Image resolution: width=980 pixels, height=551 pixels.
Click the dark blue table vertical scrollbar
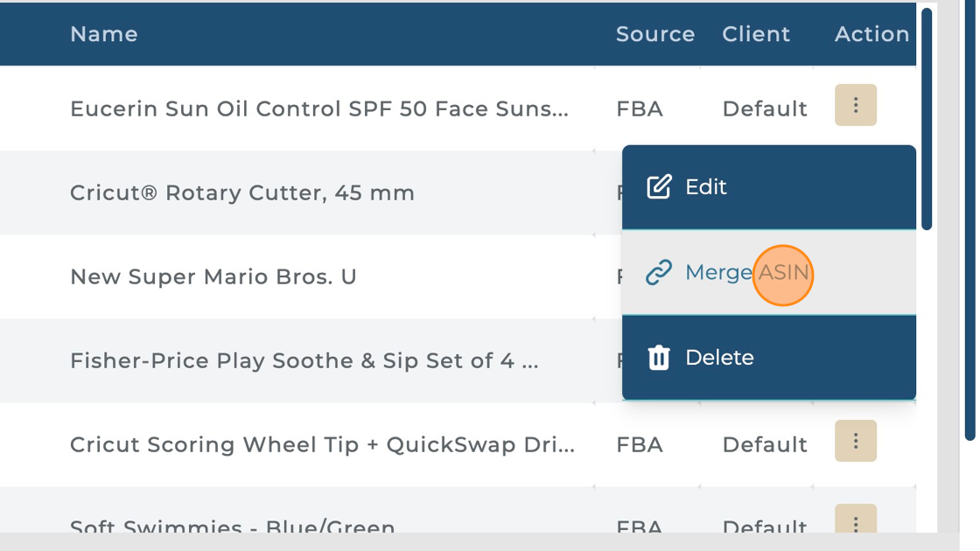[x=927, y=118]
